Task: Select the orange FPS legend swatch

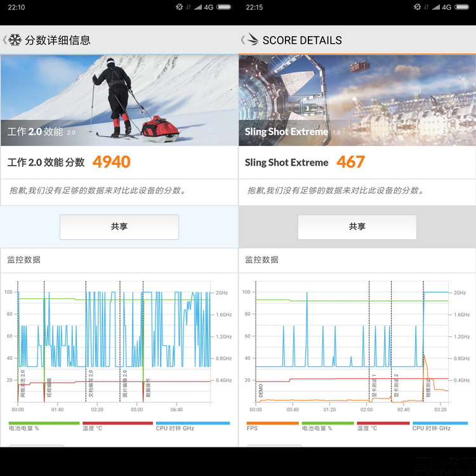Action: pos(272,423)
